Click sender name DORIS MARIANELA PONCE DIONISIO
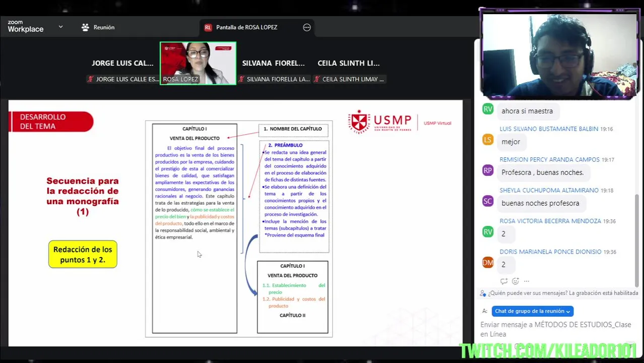This screenshot has width=644, height=363. [x=550, y=252]
